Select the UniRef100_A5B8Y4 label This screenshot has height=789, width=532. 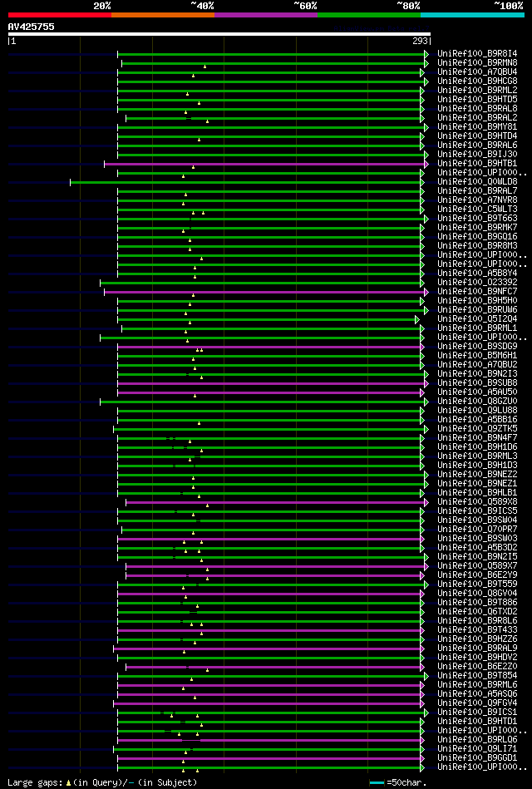[478, 273]
